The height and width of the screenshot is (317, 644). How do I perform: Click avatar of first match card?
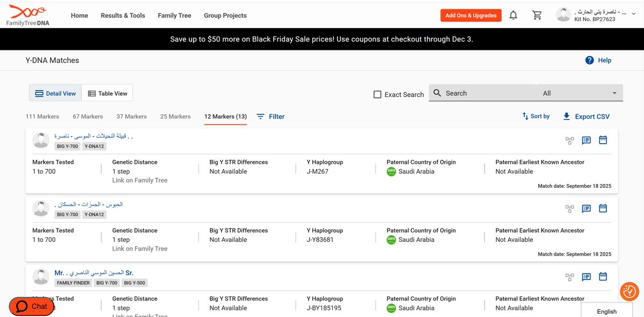(41, 141)
